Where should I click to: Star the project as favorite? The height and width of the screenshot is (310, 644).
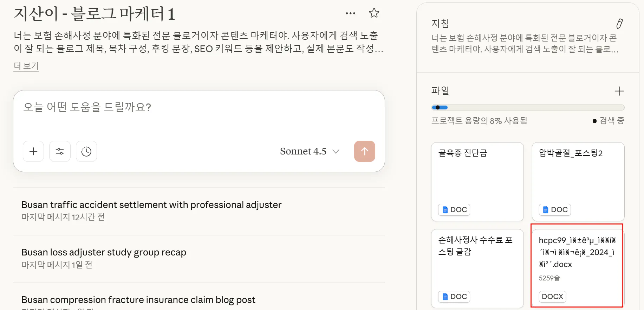point(374,13)
